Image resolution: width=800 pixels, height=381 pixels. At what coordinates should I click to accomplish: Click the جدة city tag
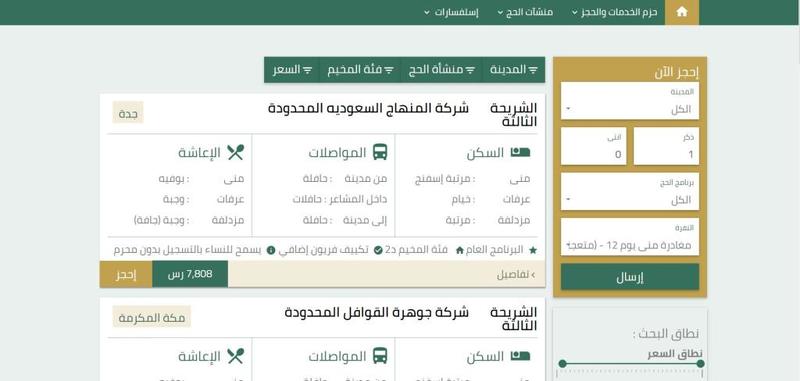coord(128,113)
